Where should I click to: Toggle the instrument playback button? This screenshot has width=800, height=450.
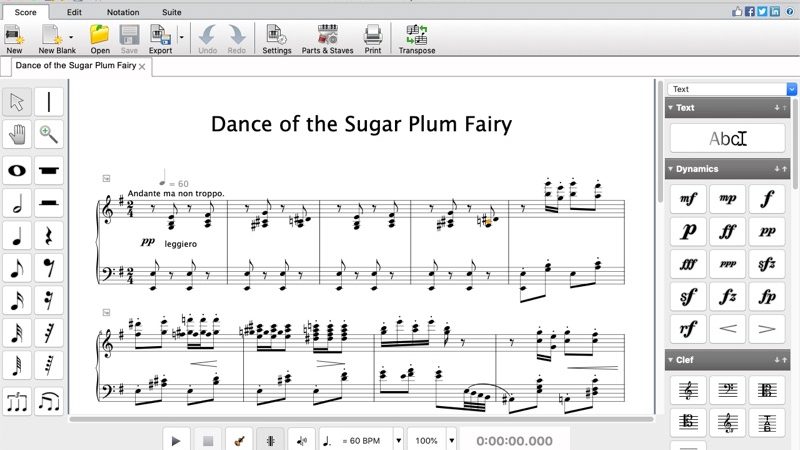[239, 440]
